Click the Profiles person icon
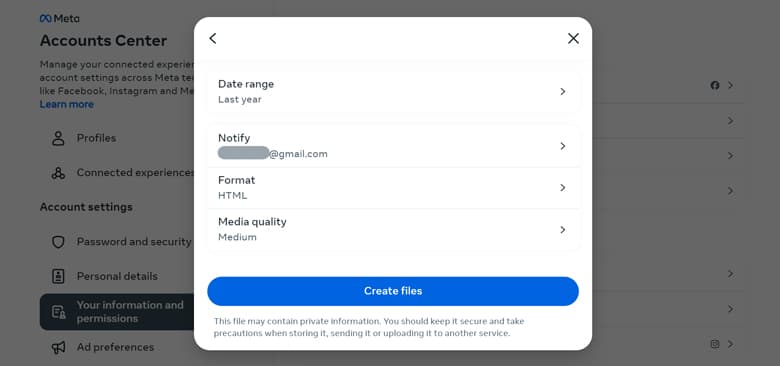Viewport: 780px width, 366px height. pos(58,138)
